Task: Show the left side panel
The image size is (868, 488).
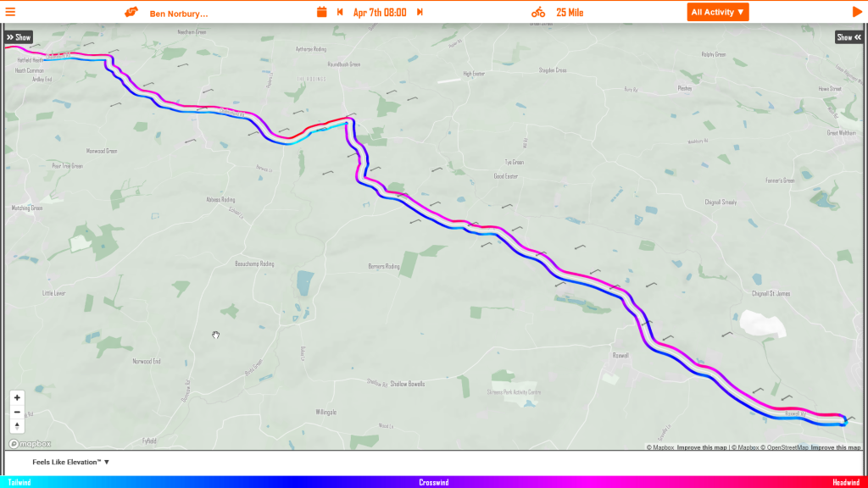Action: (x=19, y=37)
